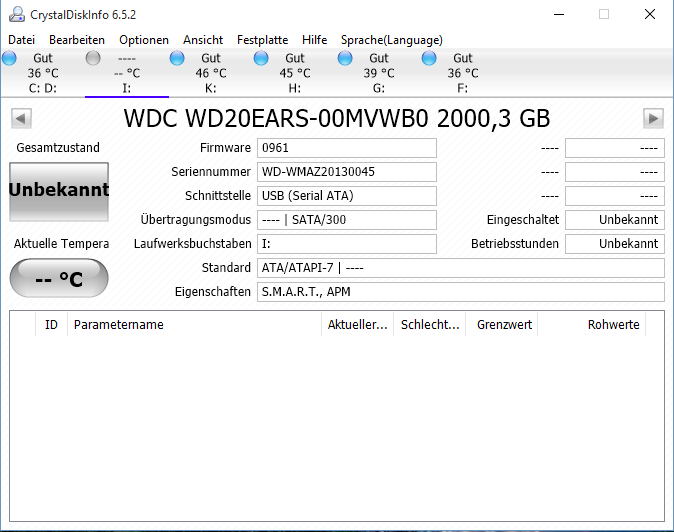Image resolution: width=674 pixels, height=532 pixels.
Task: Open the Datei menu
Action: pyautogui.click(x=21, y=40)
